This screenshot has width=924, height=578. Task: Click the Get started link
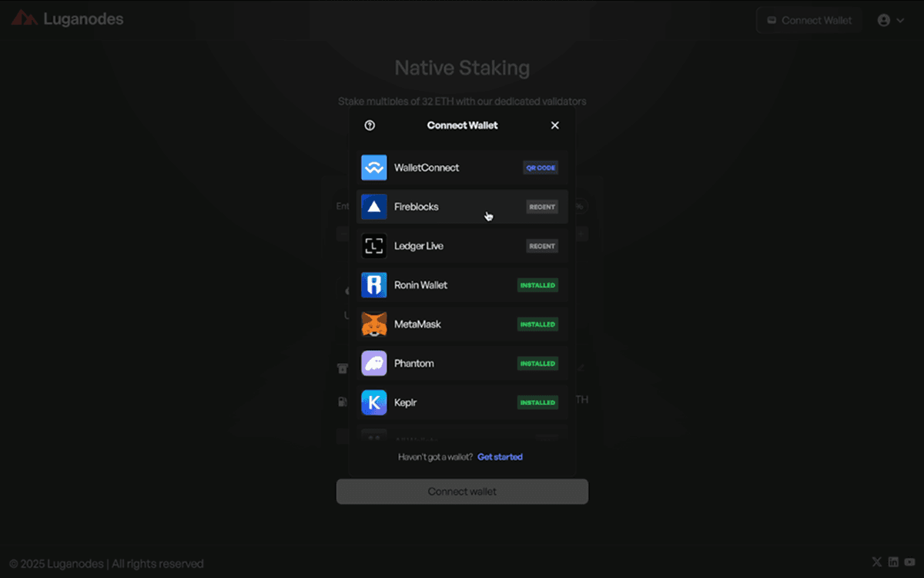(500, 457)
